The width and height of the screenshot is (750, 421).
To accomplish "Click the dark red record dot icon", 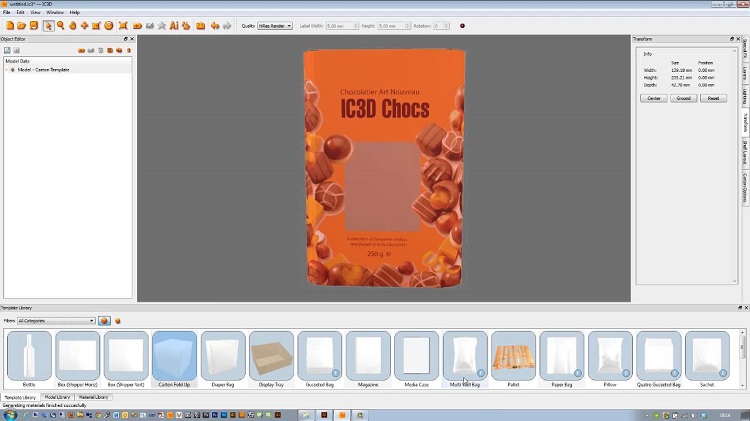I will (462, 26).
